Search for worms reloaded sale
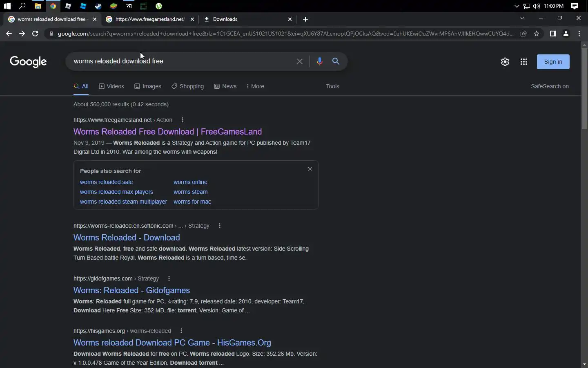This screenshot has width=588, height=368. pos(106,182)
